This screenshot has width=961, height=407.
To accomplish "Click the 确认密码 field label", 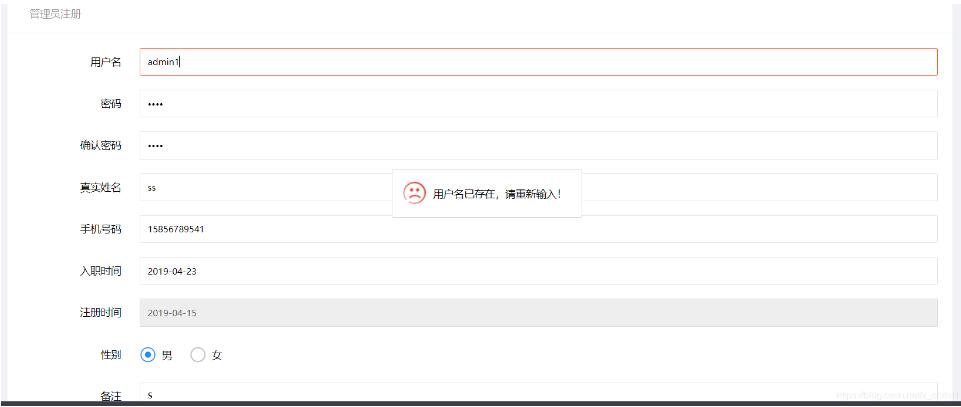I will (x=101, y=146).
